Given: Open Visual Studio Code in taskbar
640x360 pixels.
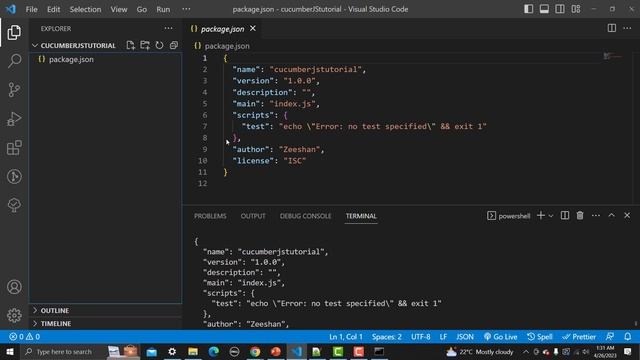Looking at the screenshot, I should [296, 351].
